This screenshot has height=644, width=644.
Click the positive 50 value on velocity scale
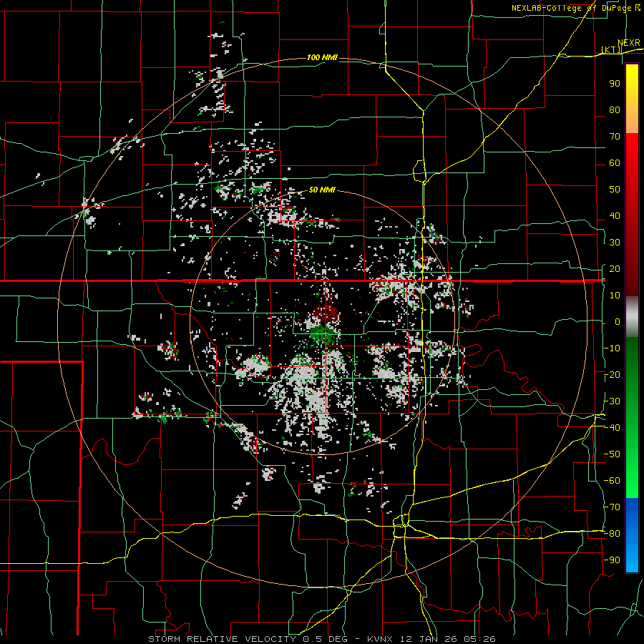pyautogui.click(x=615, y=190)
